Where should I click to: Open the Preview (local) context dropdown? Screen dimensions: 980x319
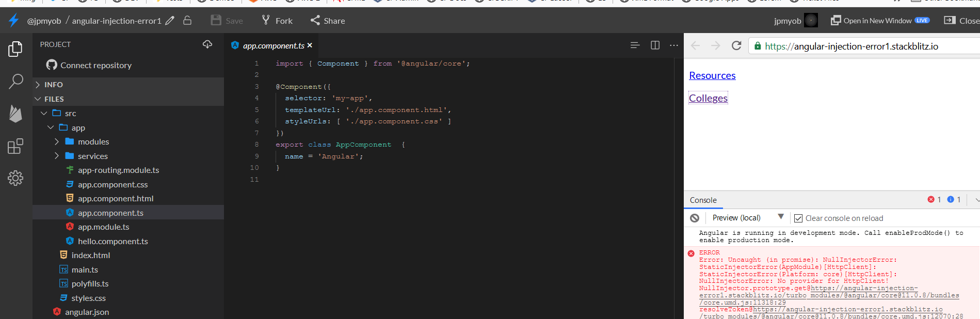748,218
